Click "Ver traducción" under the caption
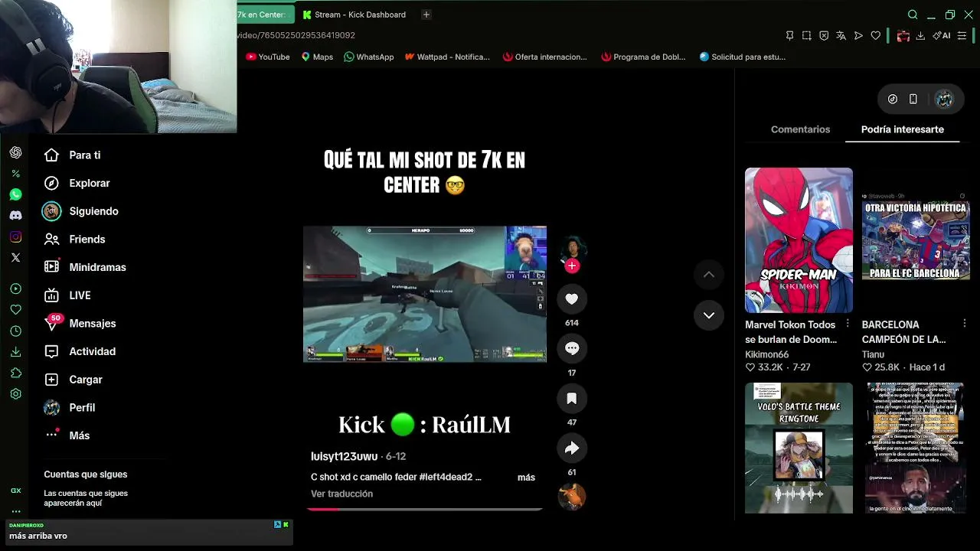 point(341,494)
